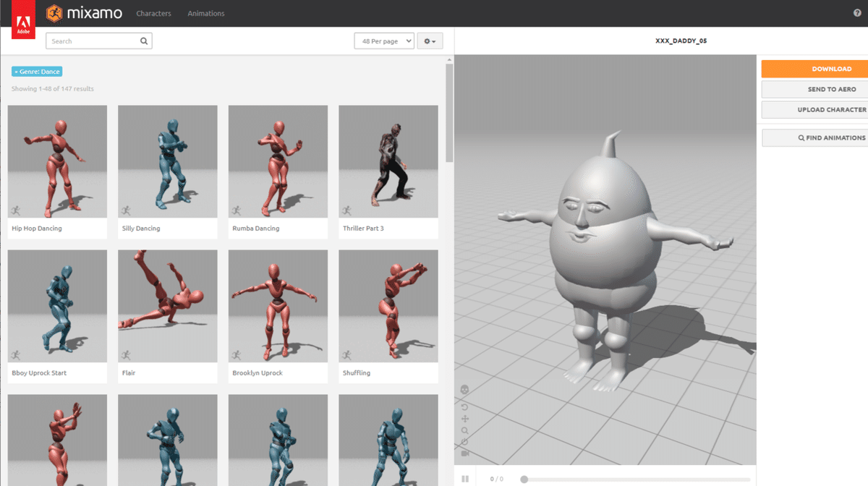Screen dimensions: 868x486
Task: Click running-man icon on Brooklyn Uprock
Action: click(237, 354)
